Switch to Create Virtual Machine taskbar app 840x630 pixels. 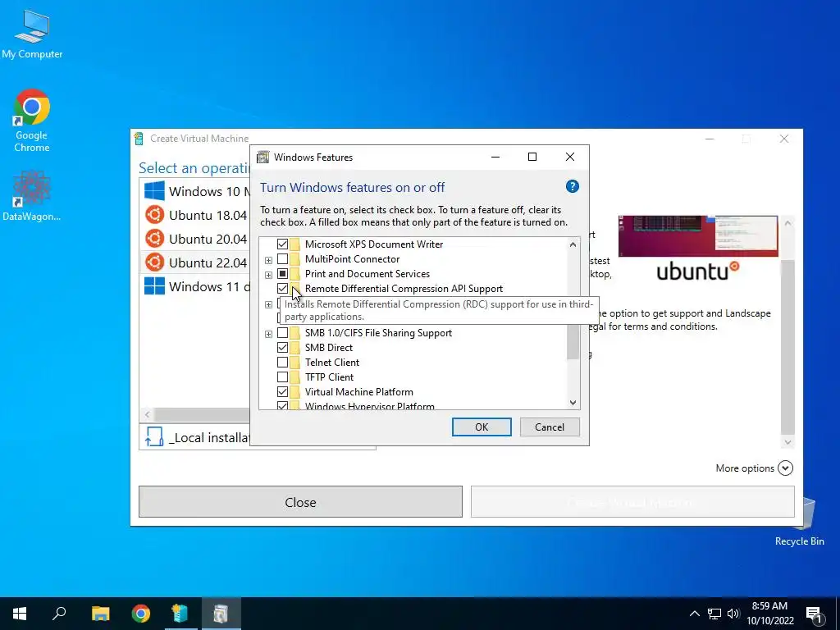180,614
